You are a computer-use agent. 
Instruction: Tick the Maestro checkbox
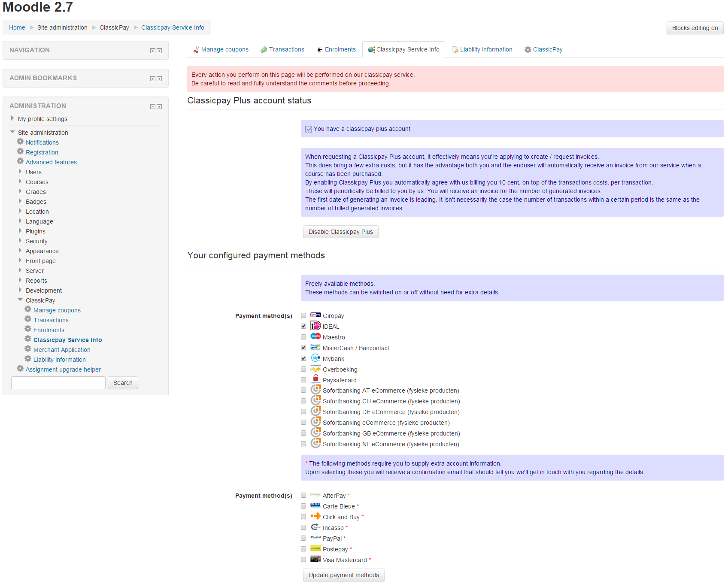pyautogui.click(x=303, y=337)
